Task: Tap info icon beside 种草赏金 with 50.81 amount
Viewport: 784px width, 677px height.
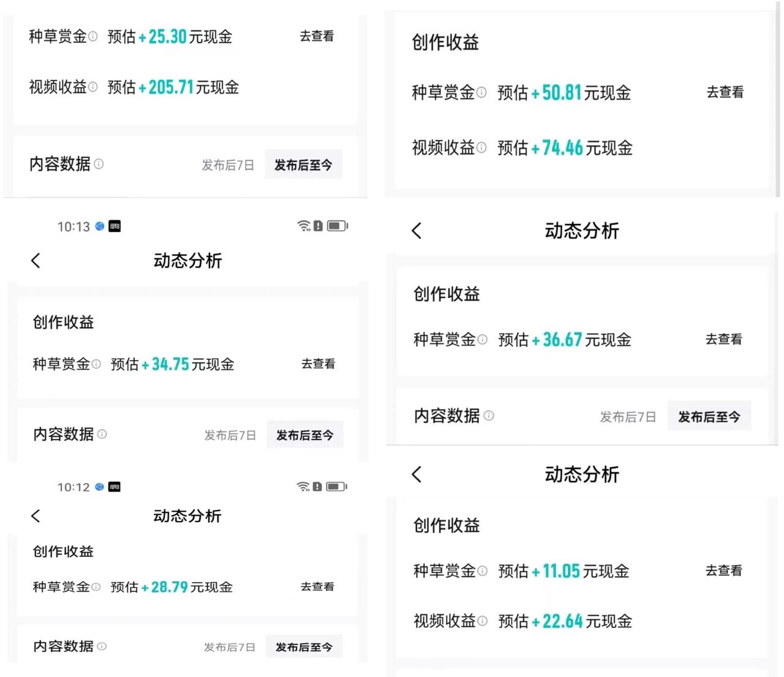Action: tap(481, 92)
